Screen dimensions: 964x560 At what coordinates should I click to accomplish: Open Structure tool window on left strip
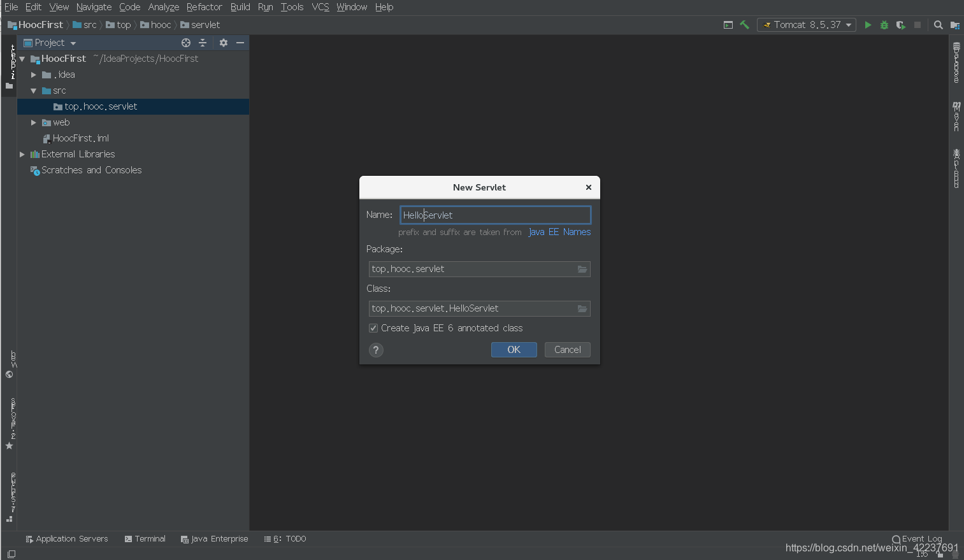coord(10,497)
